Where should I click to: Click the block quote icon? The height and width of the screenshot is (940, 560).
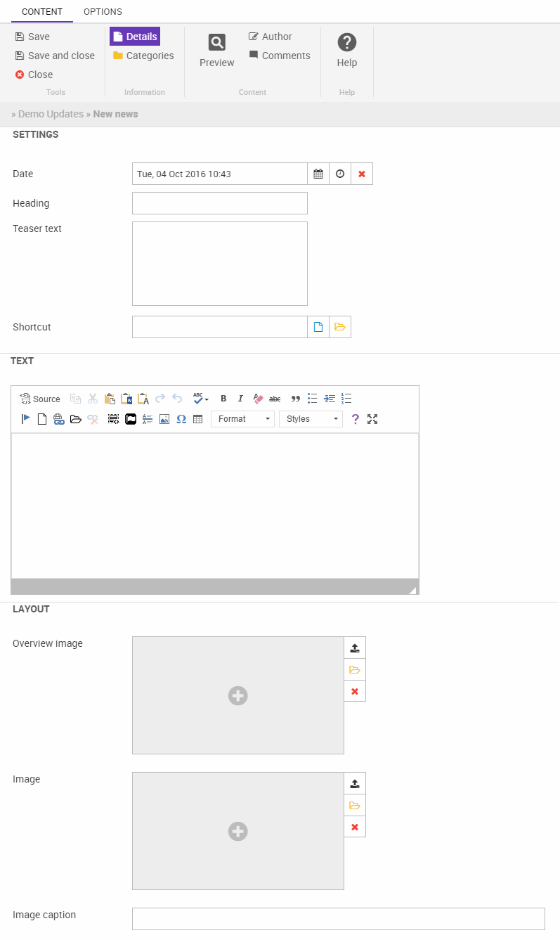[x=296, y=399]
